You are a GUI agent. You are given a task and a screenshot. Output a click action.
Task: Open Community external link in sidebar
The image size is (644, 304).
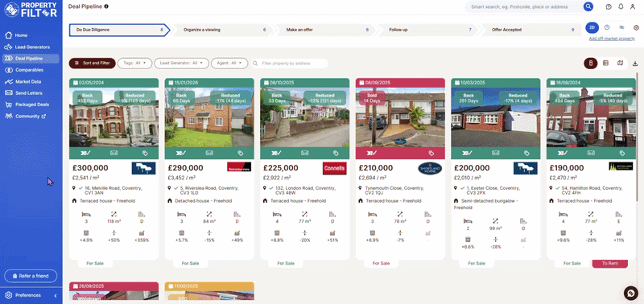[x=31, y=116]
